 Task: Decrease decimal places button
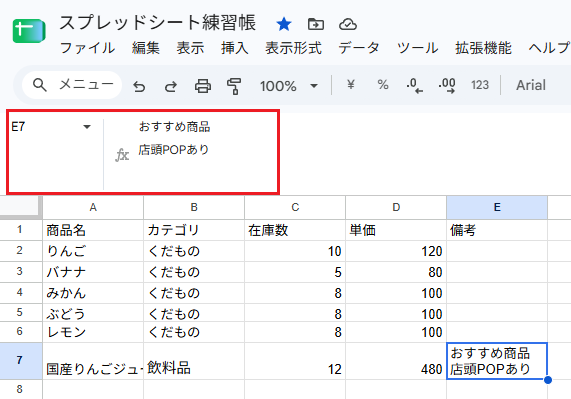(414, 86)
